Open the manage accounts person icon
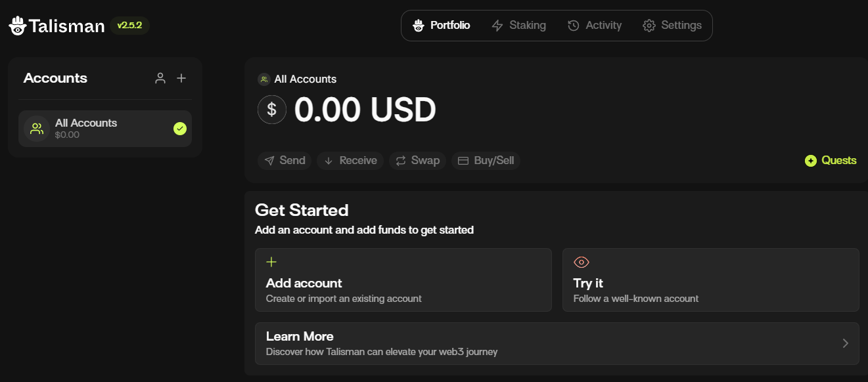 click(160, 78)
